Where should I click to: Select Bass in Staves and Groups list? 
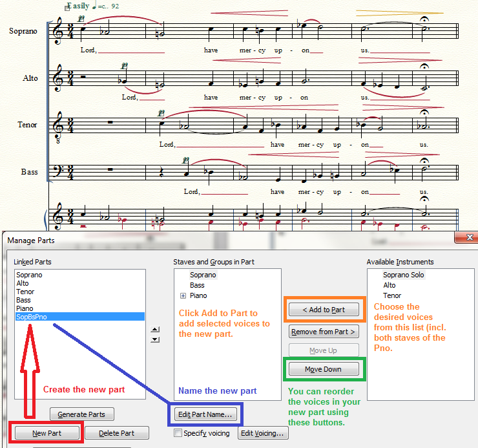[197, 285]
